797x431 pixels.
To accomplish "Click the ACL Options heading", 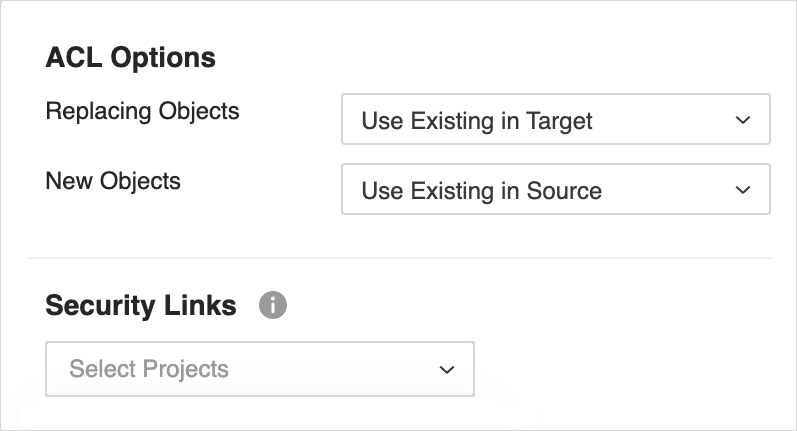I will (130, 57).
